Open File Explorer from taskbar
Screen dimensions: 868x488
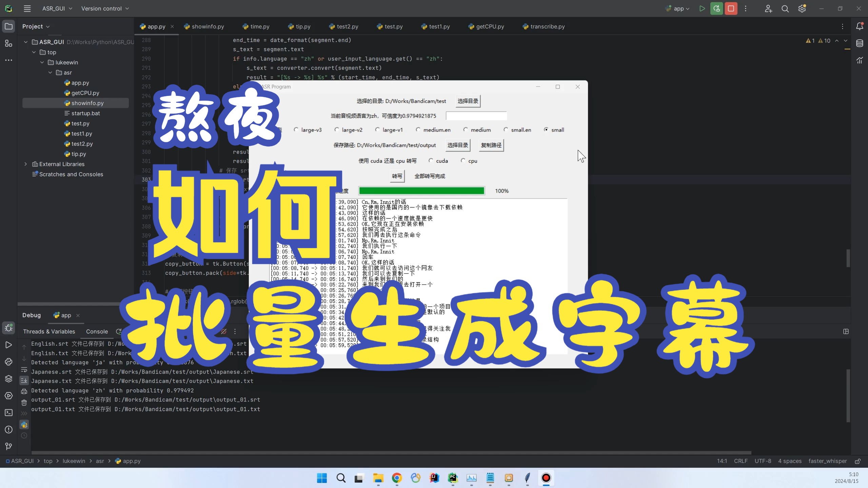pos(378,478)
